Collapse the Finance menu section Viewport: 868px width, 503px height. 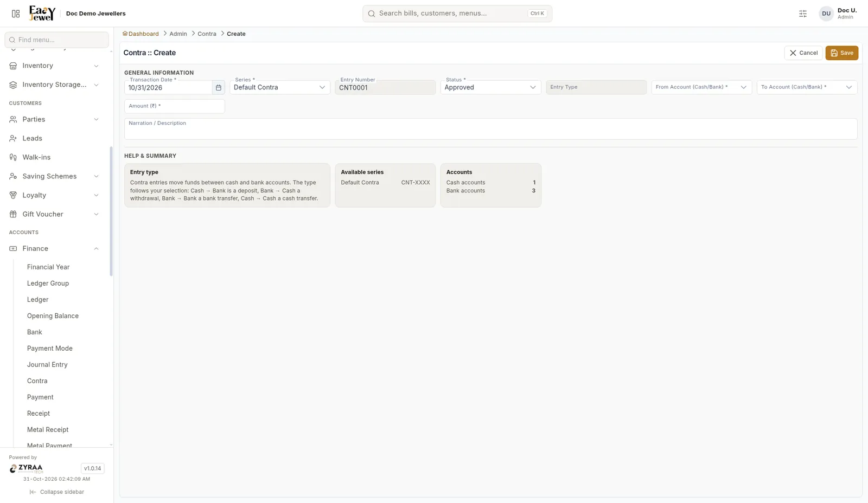[96, 249]
